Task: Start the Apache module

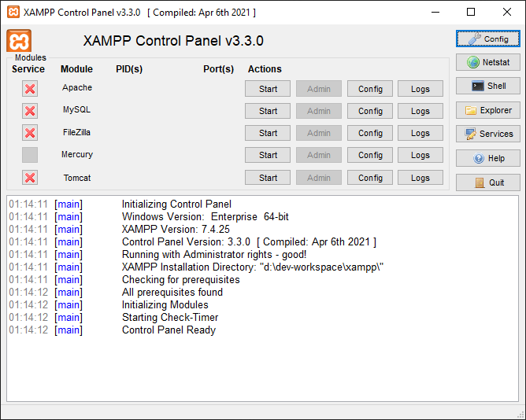Action: pos(268,89)
